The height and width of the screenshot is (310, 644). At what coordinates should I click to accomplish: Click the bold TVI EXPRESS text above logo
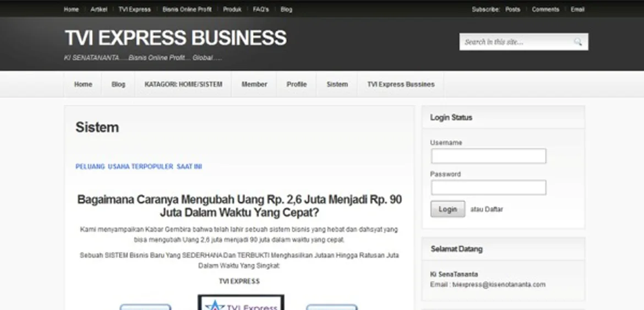pos(239,281)
